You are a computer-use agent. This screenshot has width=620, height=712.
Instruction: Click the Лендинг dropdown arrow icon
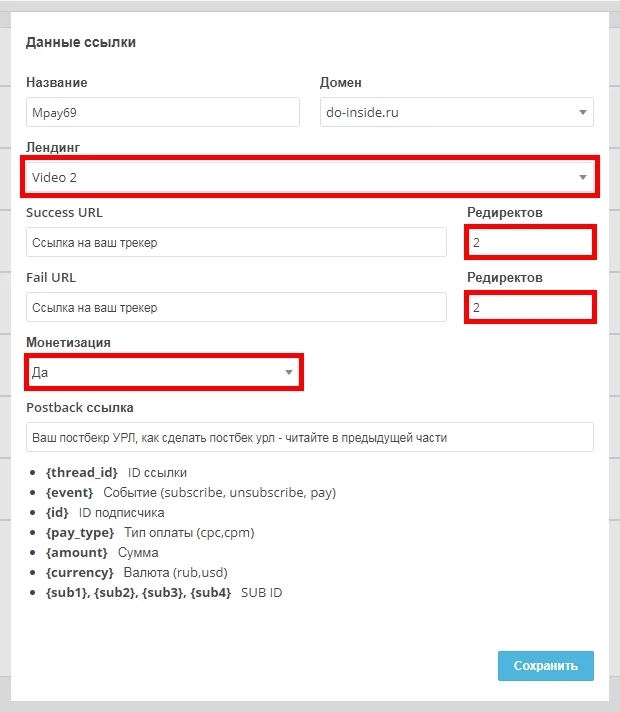[x=583, y=177]
